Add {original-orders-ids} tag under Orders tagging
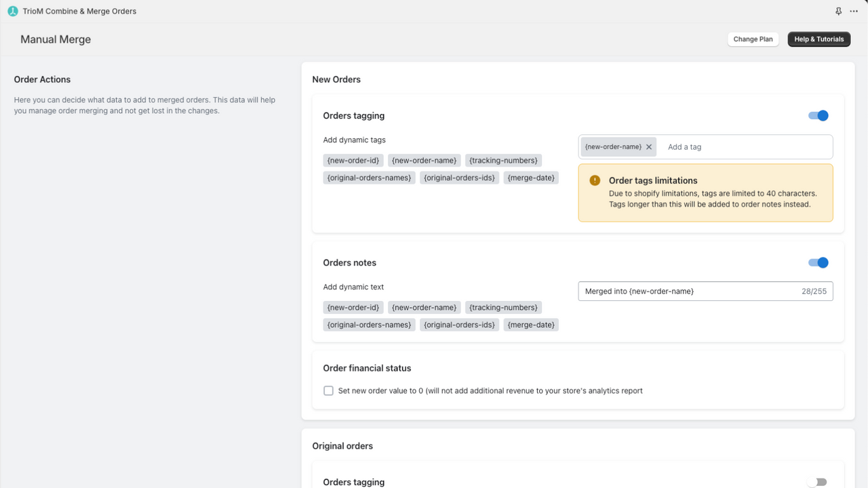This screenshot has width=868, height=488. point(460,178)
